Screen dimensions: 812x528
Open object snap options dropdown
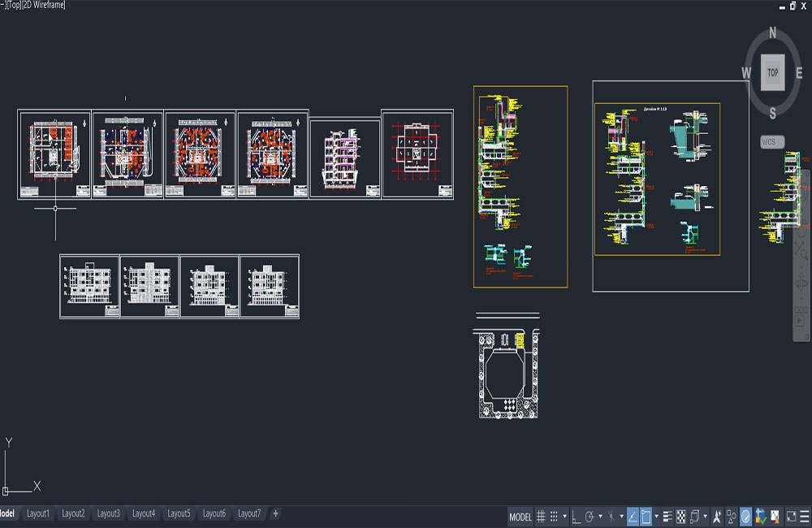657,517
